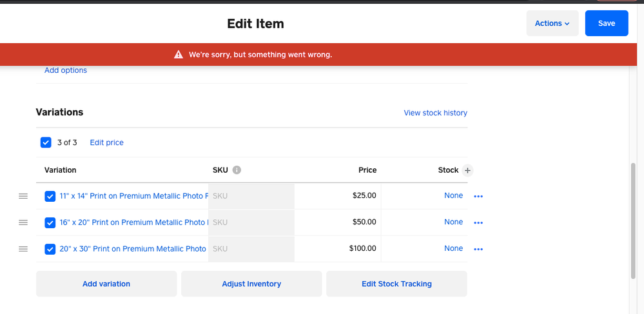Uncheck the 3 of 3 select-all checkbox

[x=46, y=142]
